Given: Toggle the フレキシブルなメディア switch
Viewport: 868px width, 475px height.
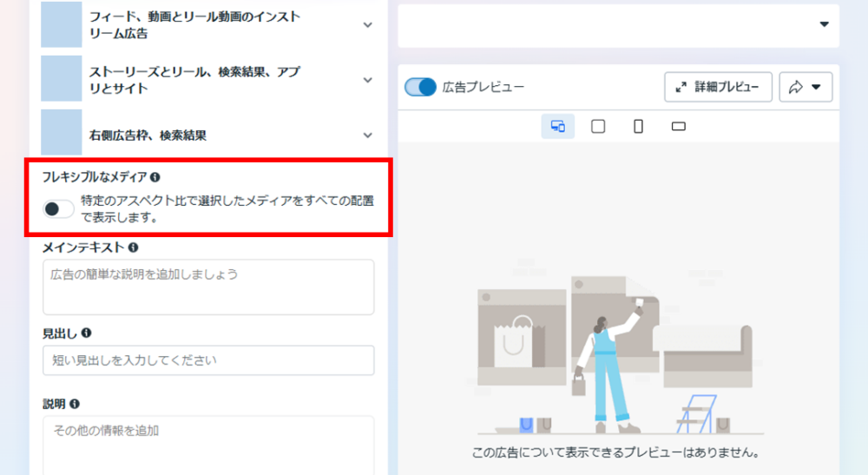Looking at the screenshot, I should pos(58,208).
